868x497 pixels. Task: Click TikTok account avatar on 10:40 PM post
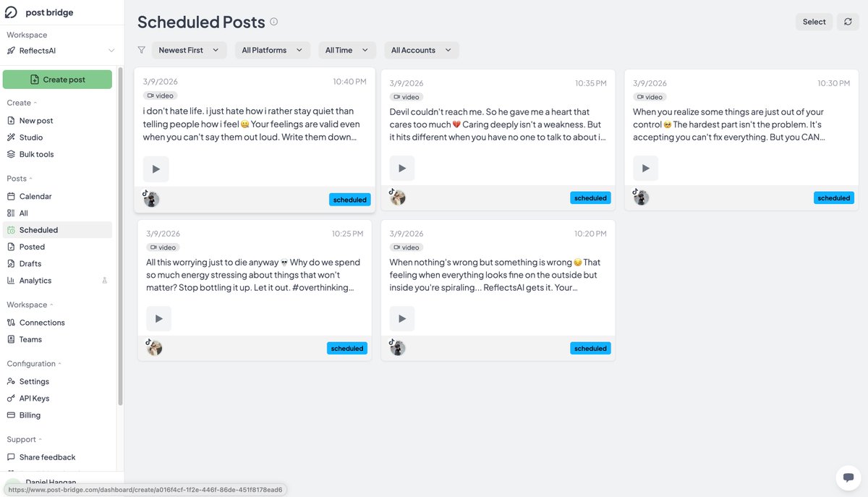[151, 200]
